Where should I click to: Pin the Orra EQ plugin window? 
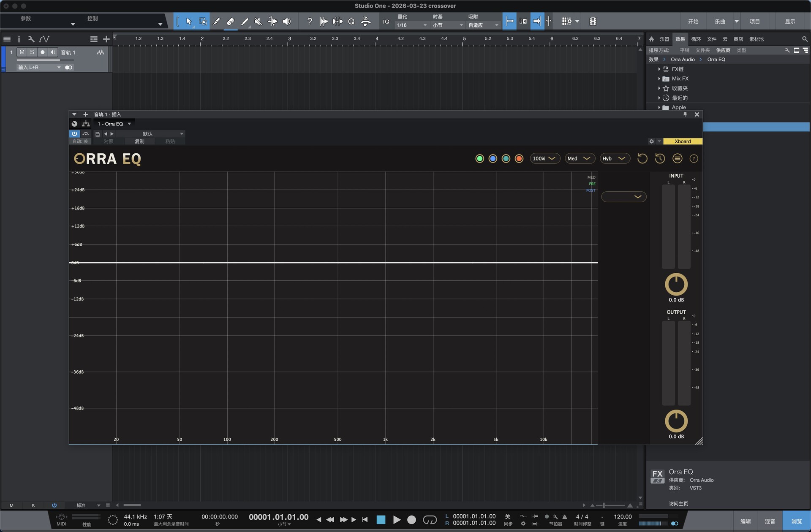point(685,114)
